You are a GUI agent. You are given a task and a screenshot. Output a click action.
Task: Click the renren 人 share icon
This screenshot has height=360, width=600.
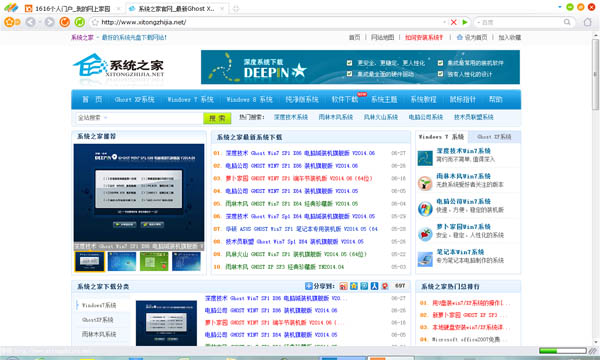click(x=375, y=286)
